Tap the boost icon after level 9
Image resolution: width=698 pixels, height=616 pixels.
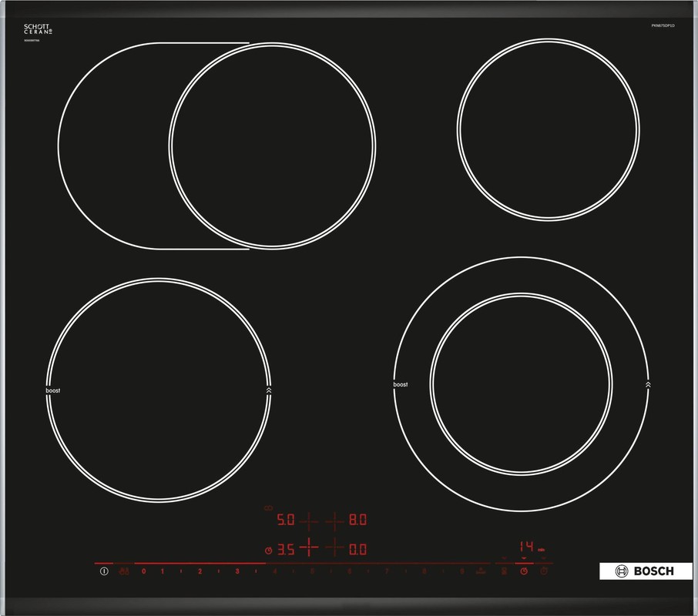tap(480, 571)
